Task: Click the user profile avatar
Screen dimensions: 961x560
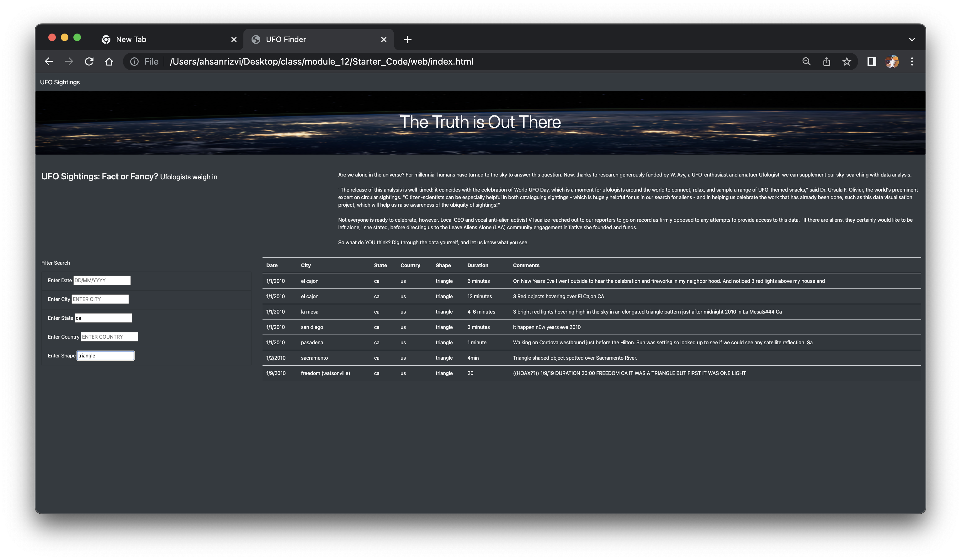Action: click(892, 61)
